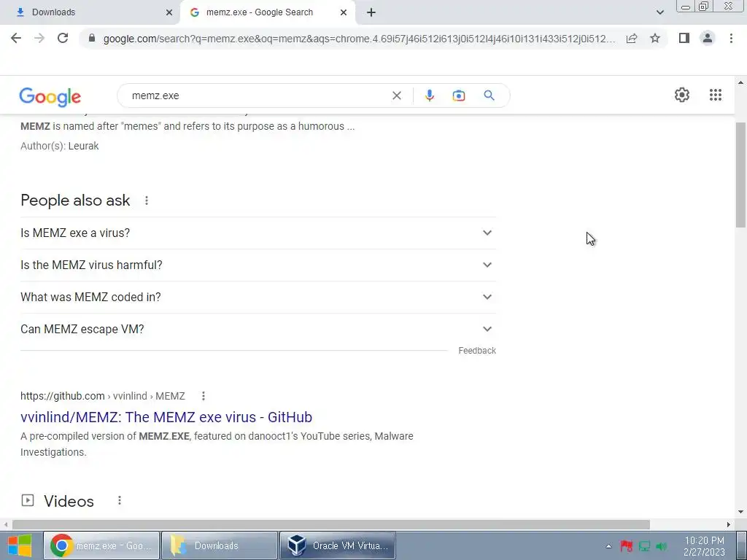Expand 'Is the MEMZ virus harmful?'
Viewport: 747px width, 560px height.
[x=258, y=265]
